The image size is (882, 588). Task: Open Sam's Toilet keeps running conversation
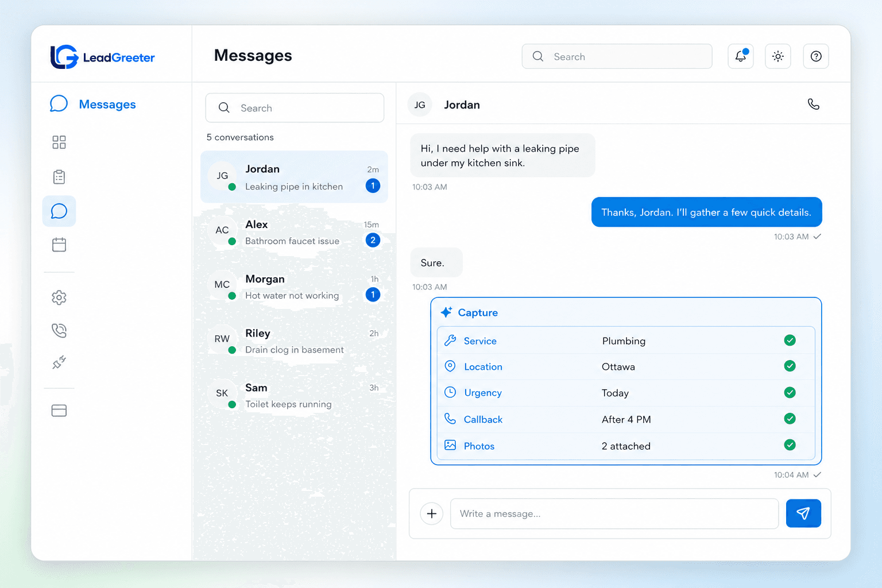click(294, 396)
